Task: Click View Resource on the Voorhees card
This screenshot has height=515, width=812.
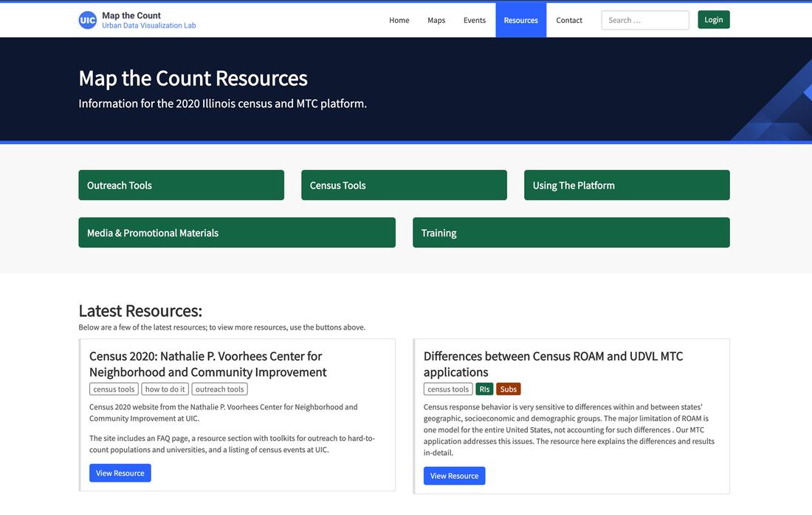Action: [x=120, y=472]
